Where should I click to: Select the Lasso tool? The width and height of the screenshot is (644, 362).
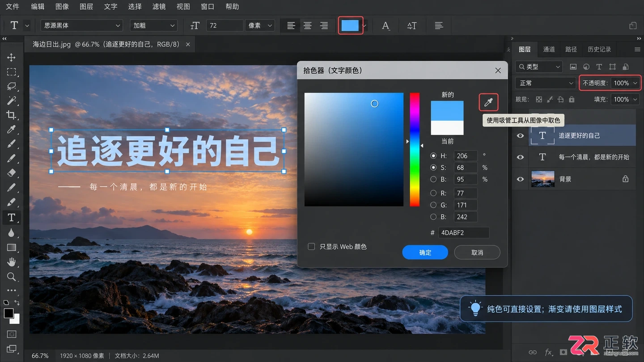tap(12, 86)
